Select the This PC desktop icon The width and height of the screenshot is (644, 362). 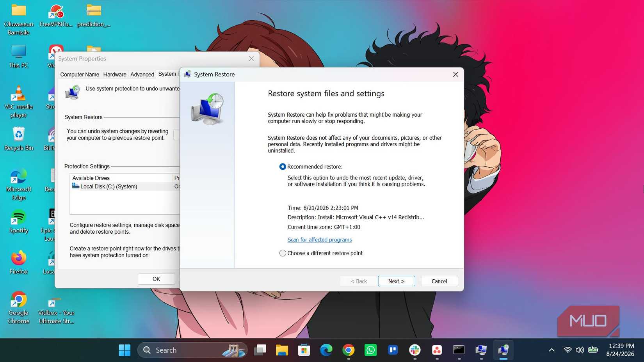(x=19, y=57)
